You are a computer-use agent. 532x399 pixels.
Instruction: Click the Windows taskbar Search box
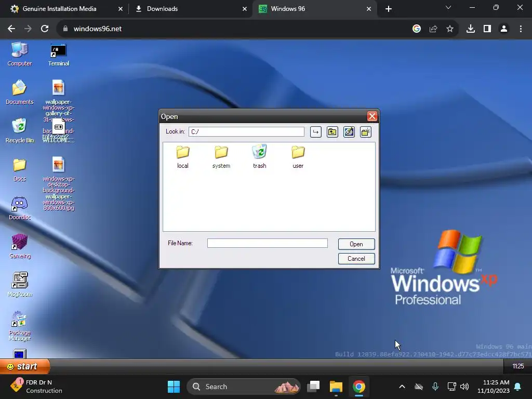point(244,387)
